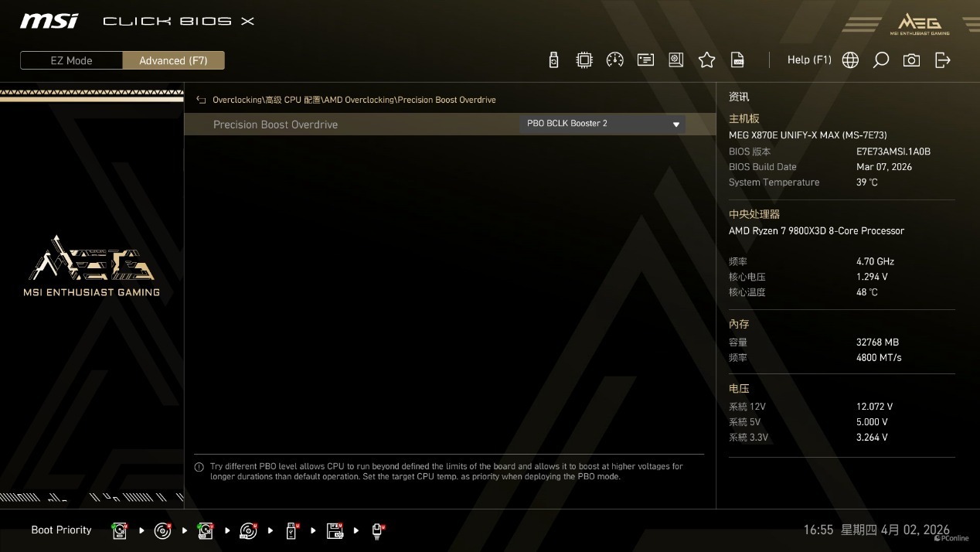The height and width of the screenshot is (552, 980).
Task: Click the back arrow before the breadcrumb
Action: (201, 100)
